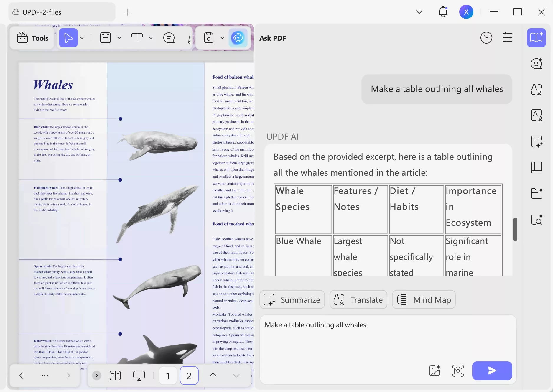Toggle the two-page reading view icon
Screen dimensions: 553x392
(x=115, y=375)
